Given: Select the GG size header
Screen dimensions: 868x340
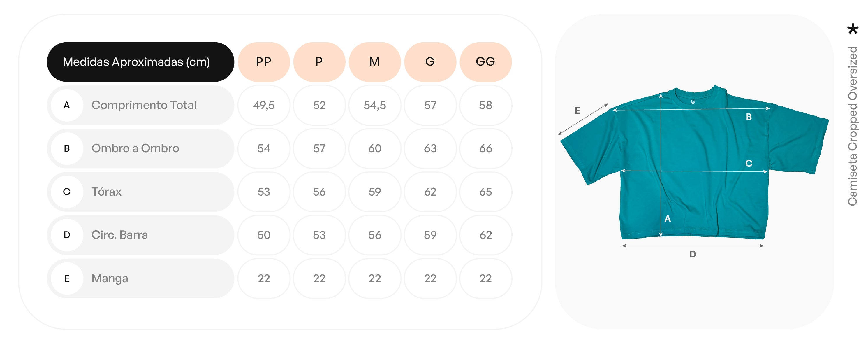Looking at the screenshot, I should (x=485, y=62).
